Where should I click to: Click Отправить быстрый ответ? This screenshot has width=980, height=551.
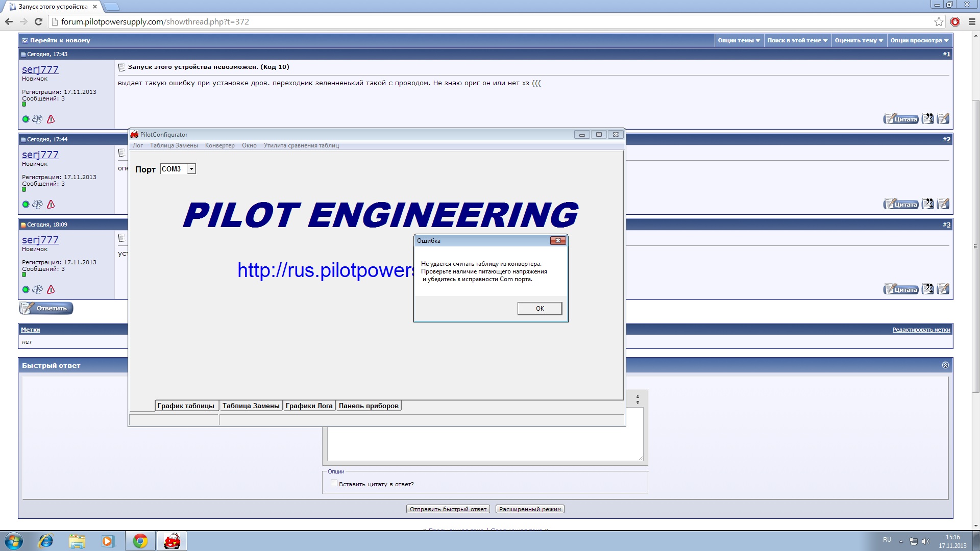[448, 509]
